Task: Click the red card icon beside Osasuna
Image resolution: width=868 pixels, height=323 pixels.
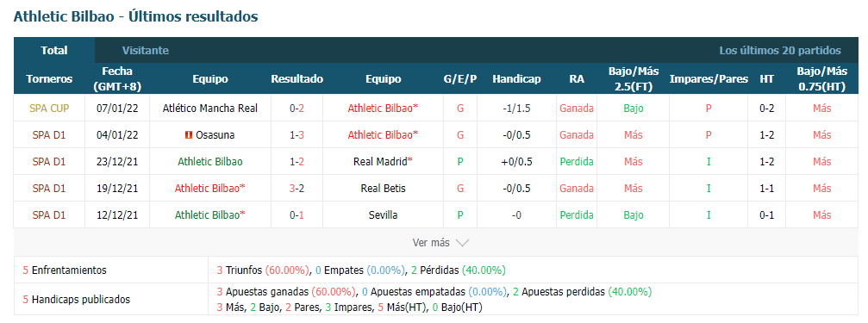Action: (189, 135)
